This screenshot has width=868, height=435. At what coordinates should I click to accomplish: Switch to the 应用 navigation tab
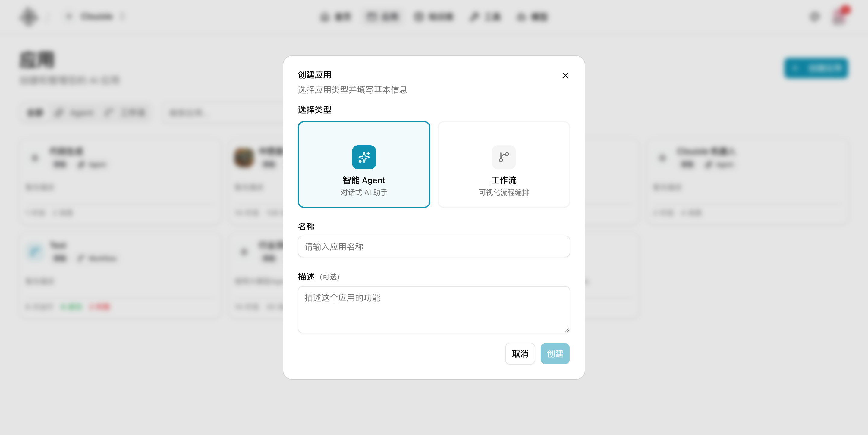point(382,17)
